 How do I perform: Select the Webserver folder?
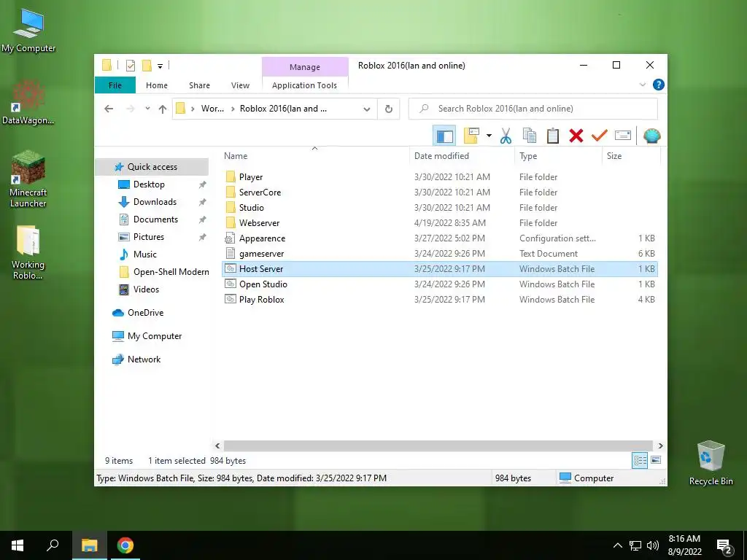coord(439,223)
